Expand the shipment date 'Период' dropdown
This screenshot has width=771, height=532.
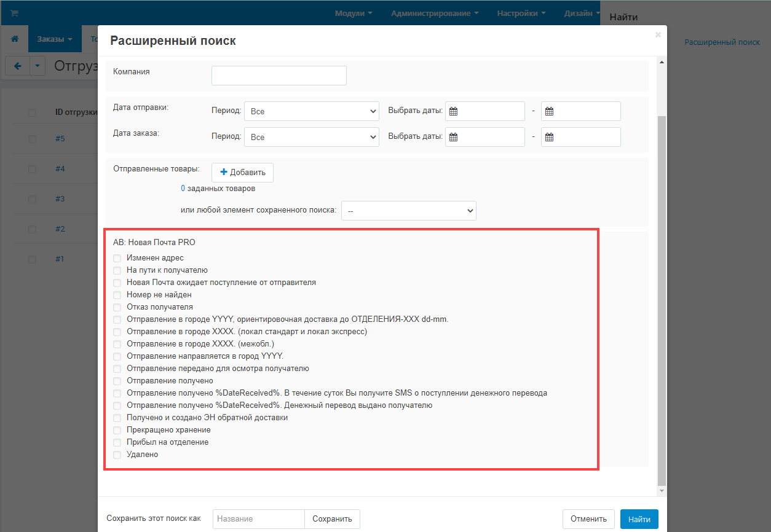coord(311,111)
